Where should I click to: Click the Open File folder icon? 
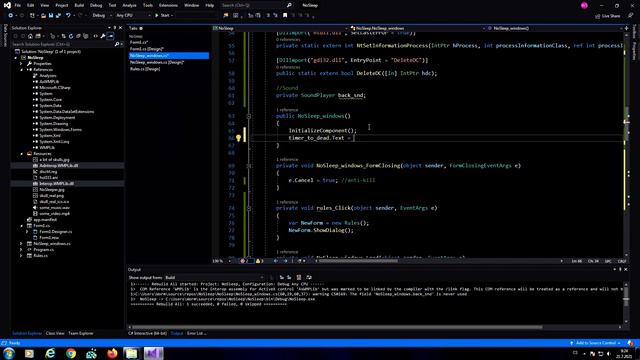[43, 15]
